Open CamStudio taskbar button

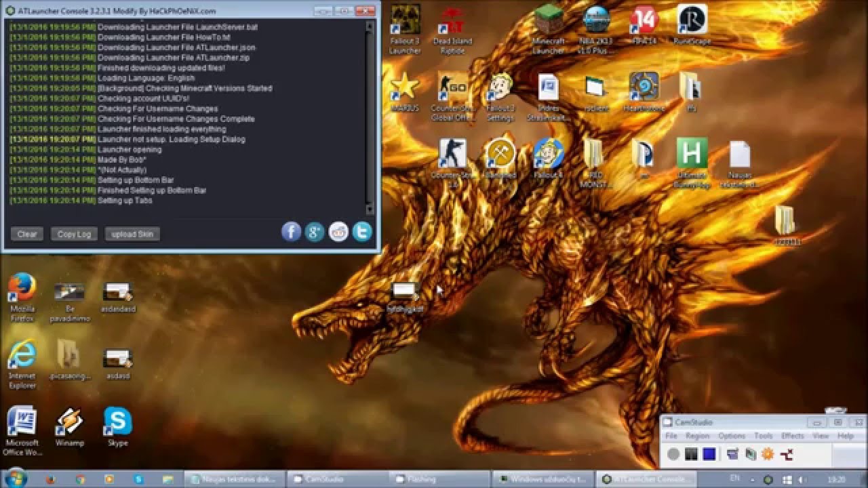tap(337, 479)
